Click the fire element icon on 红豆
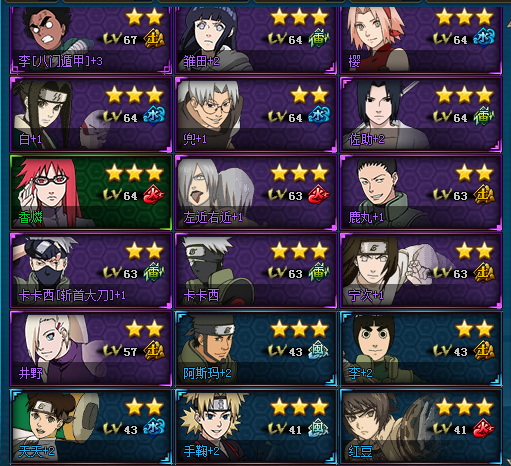This screenshot has width=511, height=466. pos(484,428)
